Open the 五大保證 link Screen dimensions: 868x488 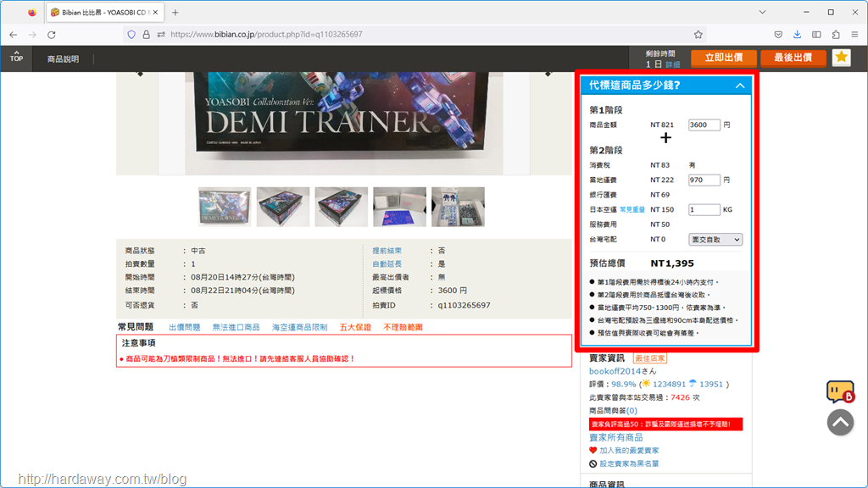(x=355, y=328)
